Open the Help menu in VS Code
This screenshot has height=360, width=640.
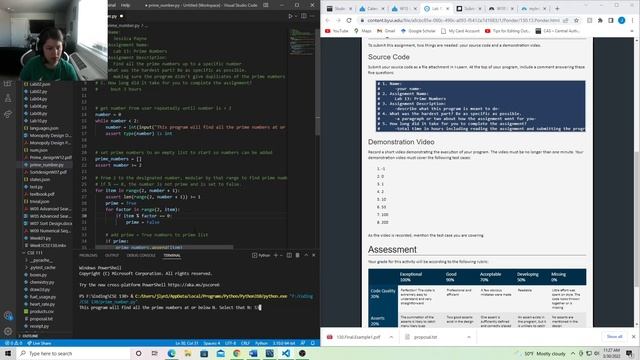tap(125, 5)
